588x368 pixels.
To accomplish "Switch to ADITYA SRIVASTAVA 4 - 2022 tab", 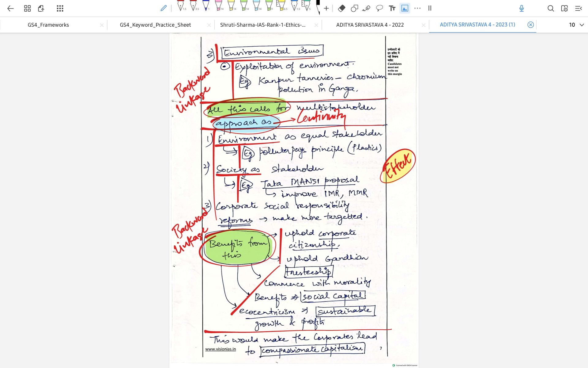I will pos(370,25).
